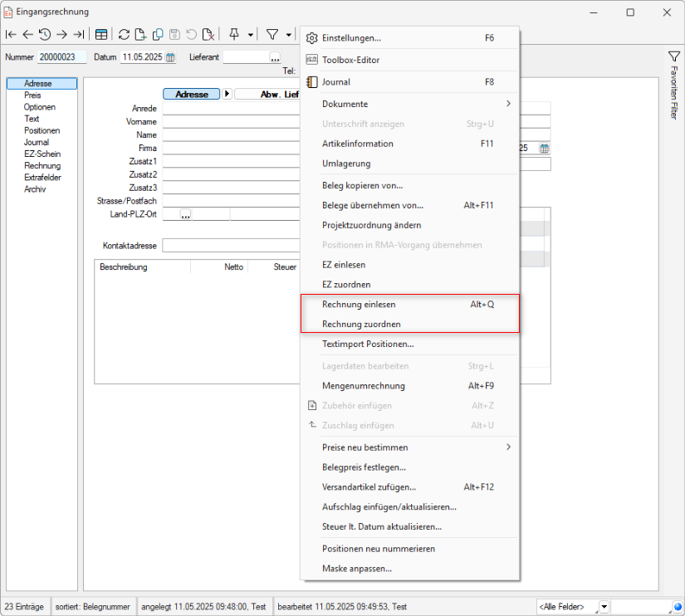Jump to the first record arrow
685x616 pixels.
coord(11,34)
